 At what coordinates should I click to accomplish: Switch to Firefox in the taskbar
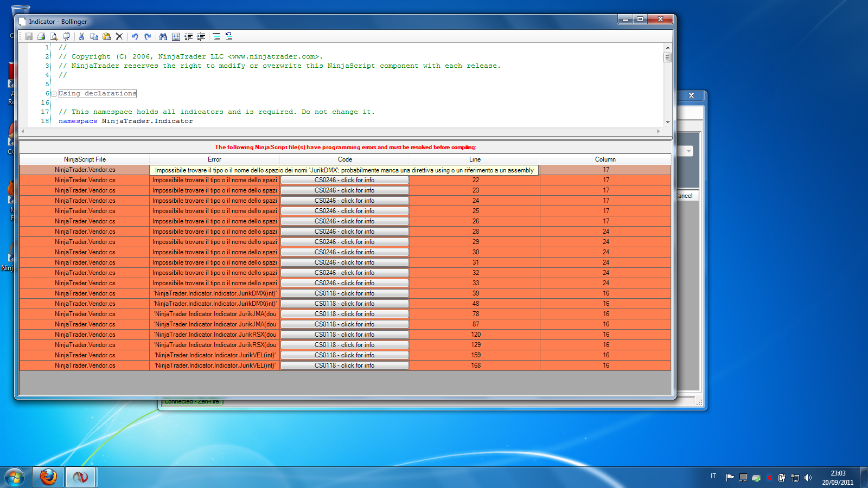point(48,477)
